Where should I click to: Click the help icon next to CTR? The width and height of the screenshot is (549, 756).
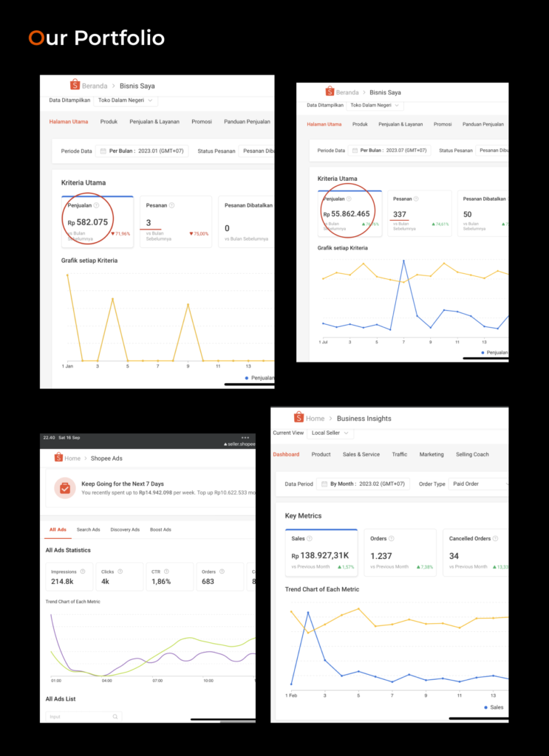165,571
